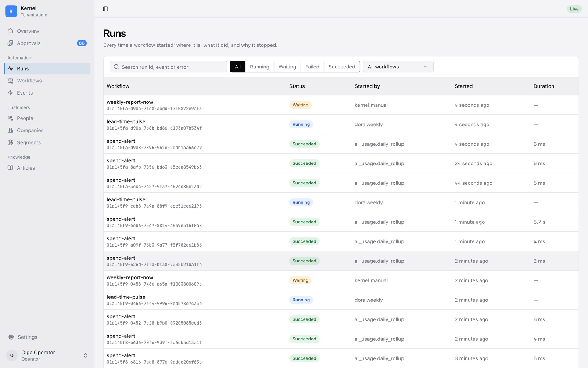Click the Approvals icon in sidebar

[x=10, y=43]
